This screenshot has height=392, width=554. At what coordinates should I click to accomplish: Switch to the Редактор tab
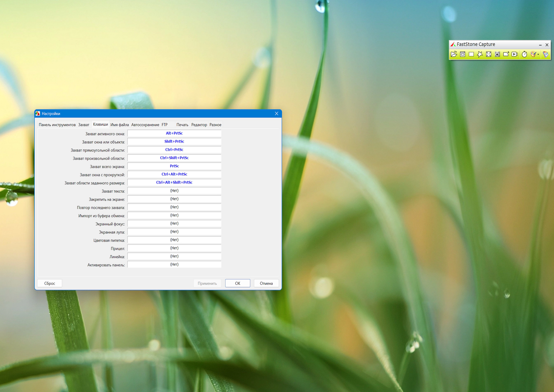click(x=199, y=125)
